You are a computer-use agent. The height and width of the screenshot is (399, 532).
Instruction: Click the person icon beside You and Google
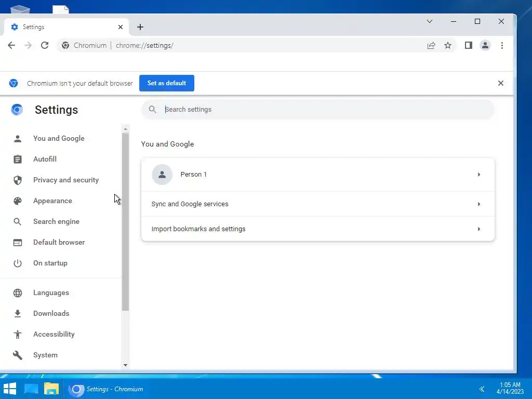(18, 138)
